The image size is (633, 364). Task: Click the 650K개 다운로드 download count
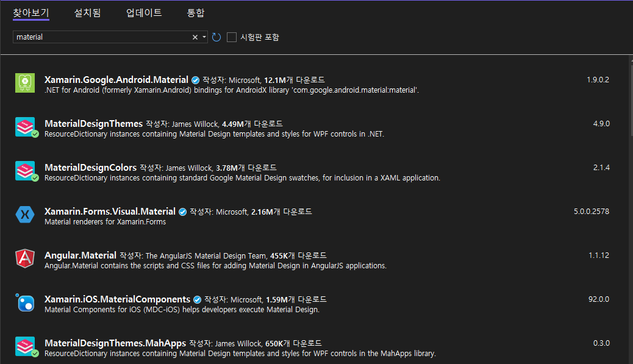(x=293, y=344)
